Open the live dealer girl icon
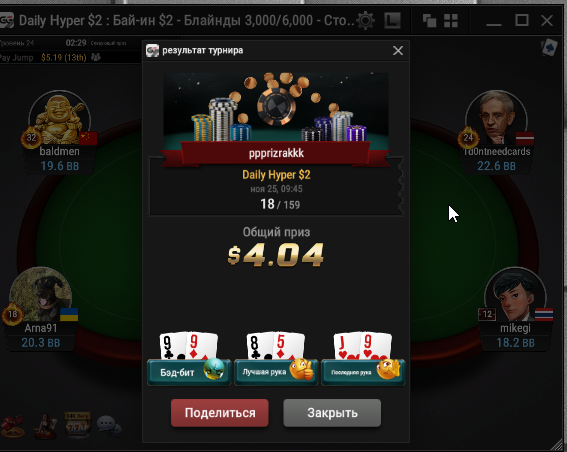Image resolution: width=567 pixels, height=452 pixels. (x=45, y=426)
